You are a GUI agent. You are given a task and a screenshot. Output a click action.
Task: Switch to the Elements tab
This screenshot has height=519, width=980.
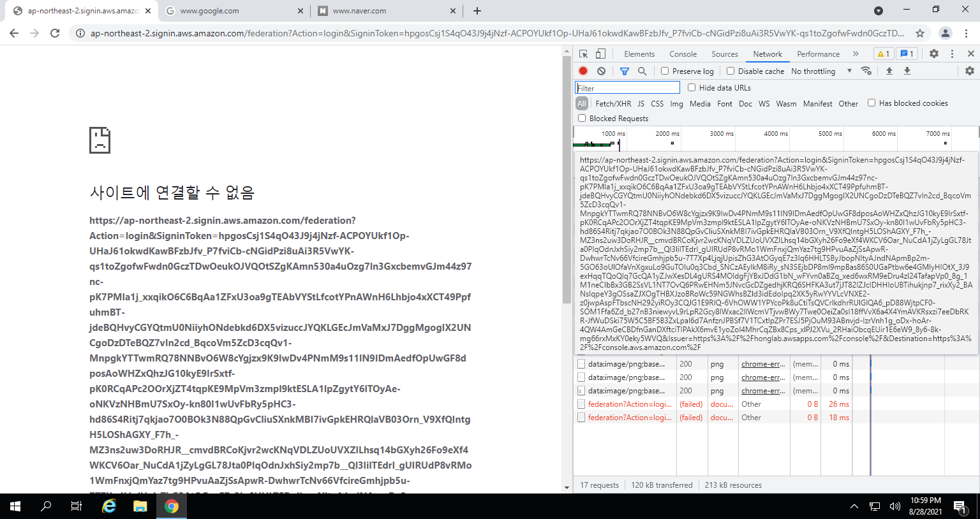pyautogui.click(x=639, y=54)
